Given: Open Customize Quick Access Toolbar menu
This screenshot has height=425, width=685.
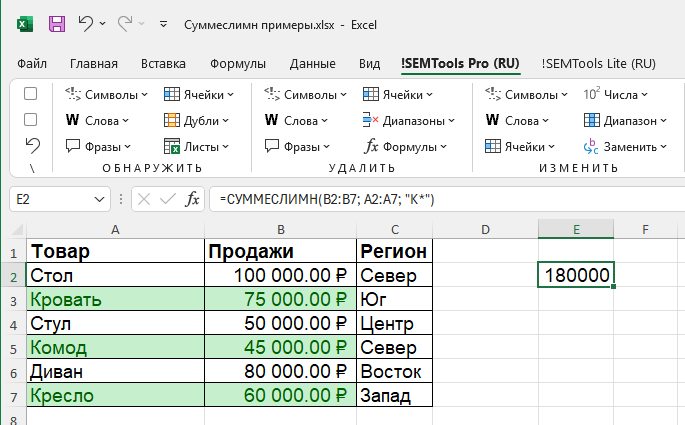Looking at the screenshot, I should pos(163,24).
